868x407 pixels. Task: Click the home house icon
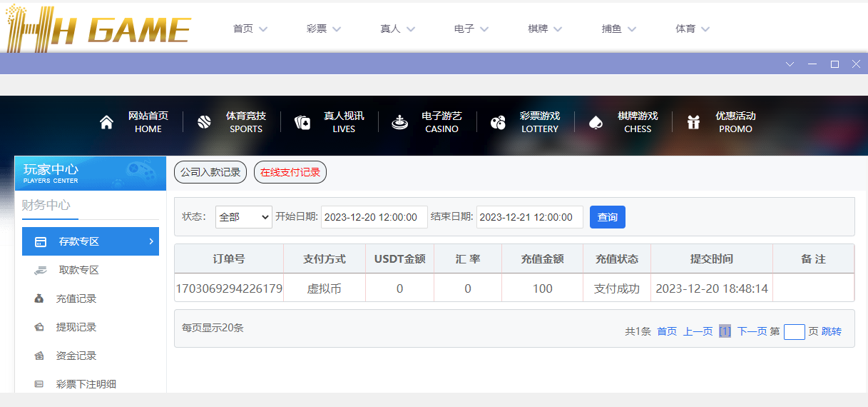(106, 122)
